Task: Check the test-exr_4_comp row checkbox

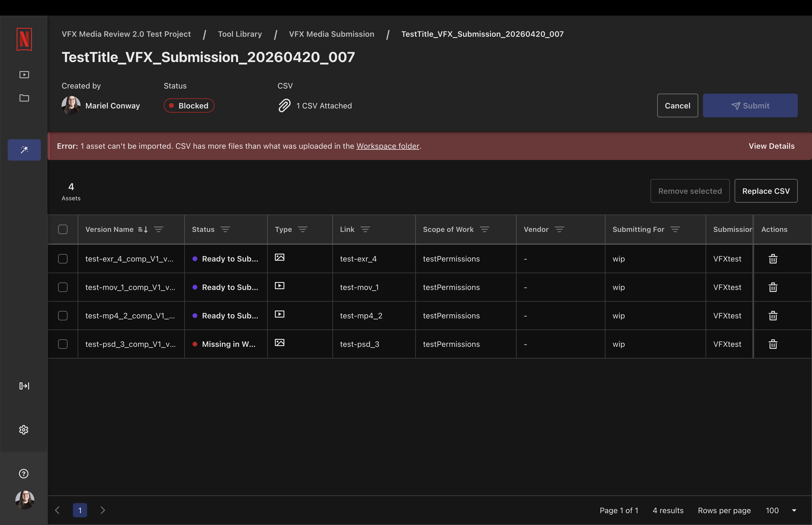Action: 63,259
